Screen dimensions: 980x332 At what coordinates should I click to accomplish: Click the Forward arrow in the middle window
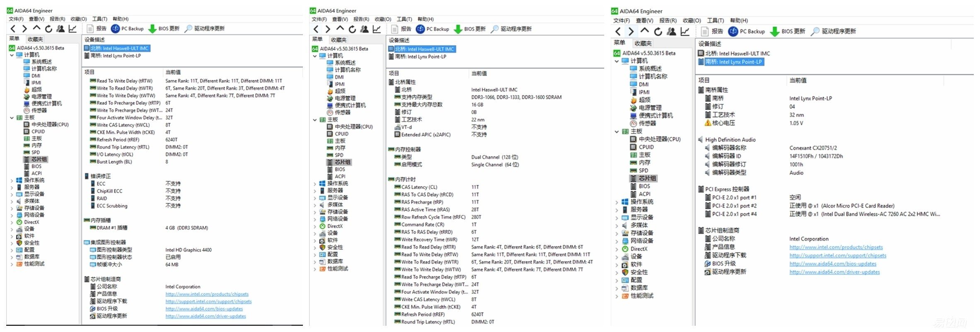coord(328,29)
